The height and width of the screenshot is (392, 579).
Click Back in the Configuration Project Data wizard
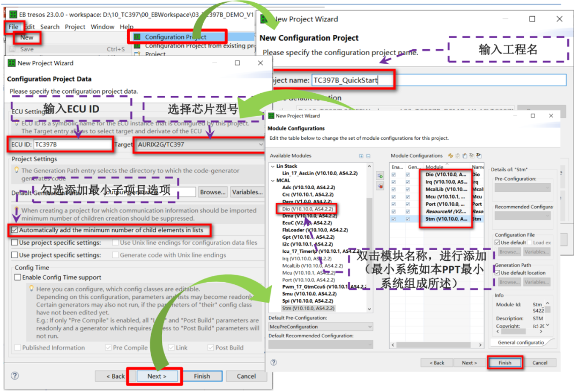click(116, 376)
